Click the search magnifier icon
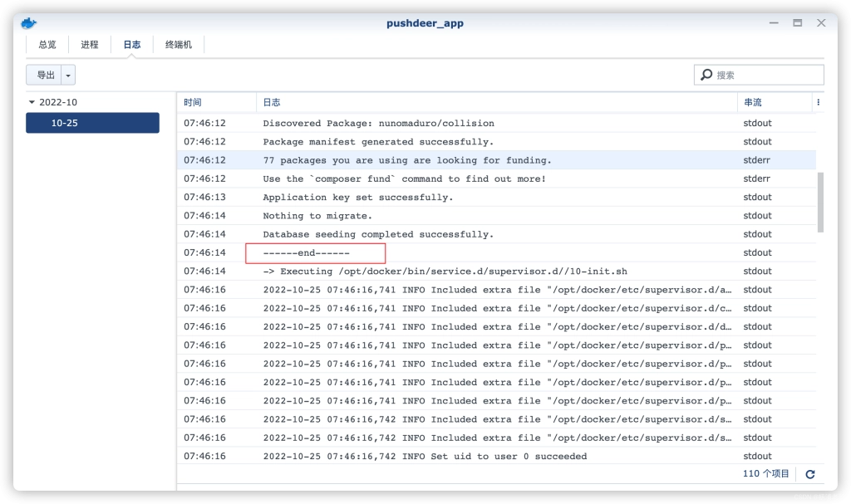 [706, 75]
